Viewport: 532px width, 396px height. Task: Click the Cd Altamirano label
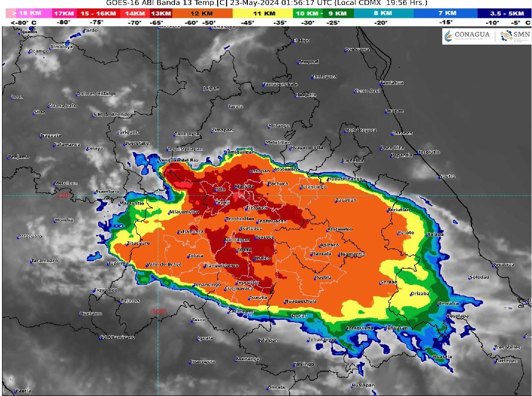(118, 338)
